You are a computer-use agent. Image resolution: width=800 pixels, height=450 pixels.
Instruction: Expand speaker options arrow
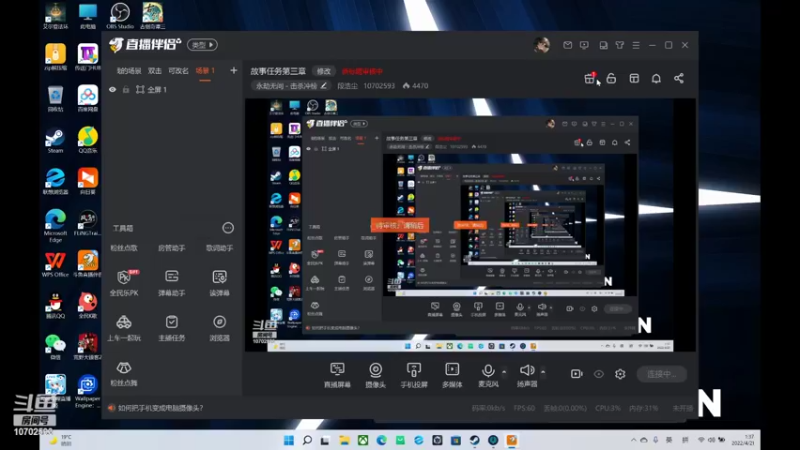tap(543, 372)
